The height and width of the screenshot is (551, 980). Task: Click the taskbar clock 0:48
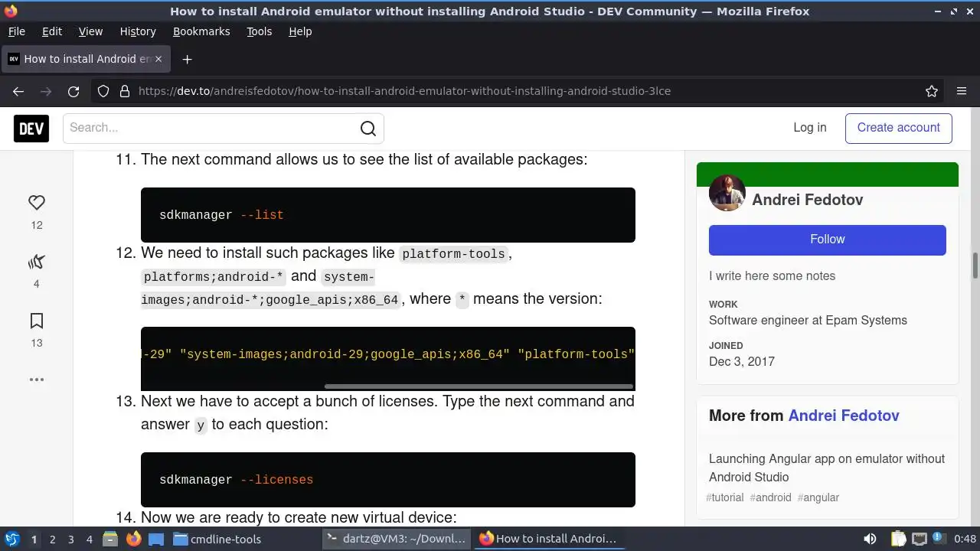[965, 539]
